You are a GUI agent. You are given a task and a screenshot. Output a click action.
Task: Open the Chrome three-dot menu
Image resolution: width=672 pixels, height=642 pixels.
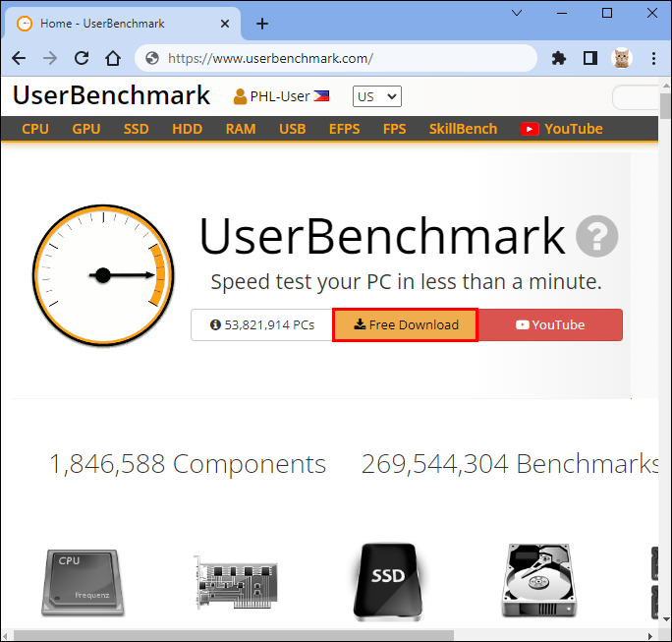tap(653, 58)
